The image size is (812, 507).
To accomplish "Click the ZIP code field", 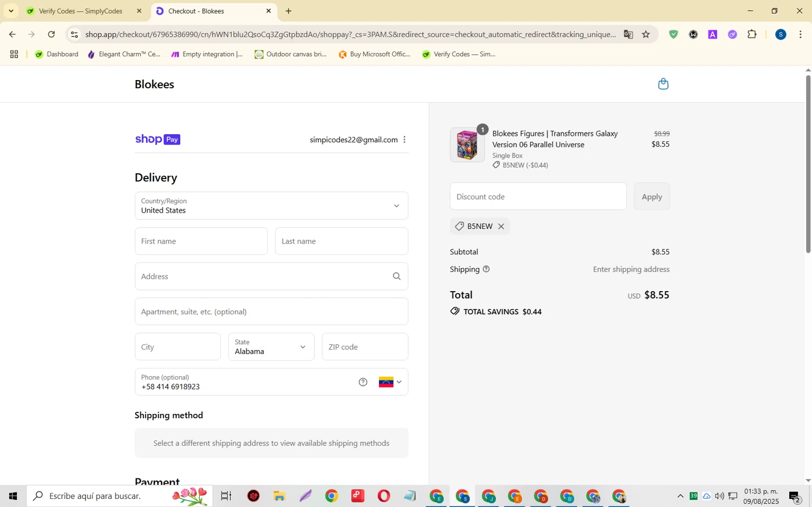I will (365, 347).
